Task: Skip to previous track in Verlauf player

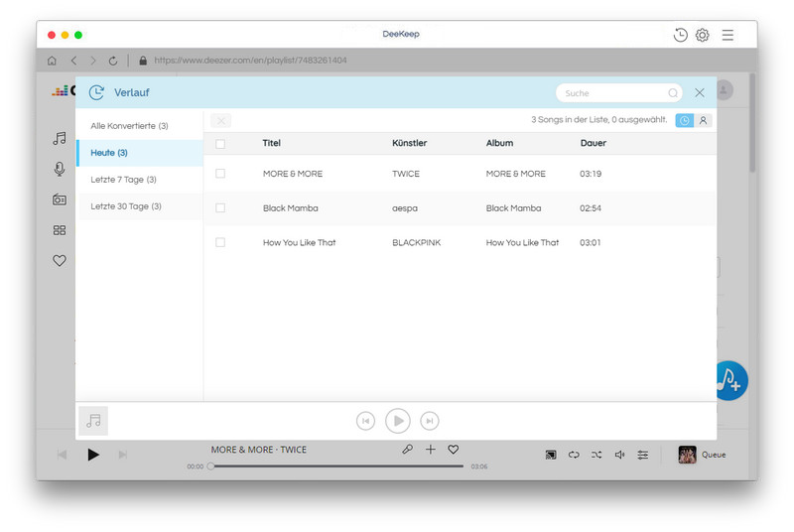Action: (365, 421)
